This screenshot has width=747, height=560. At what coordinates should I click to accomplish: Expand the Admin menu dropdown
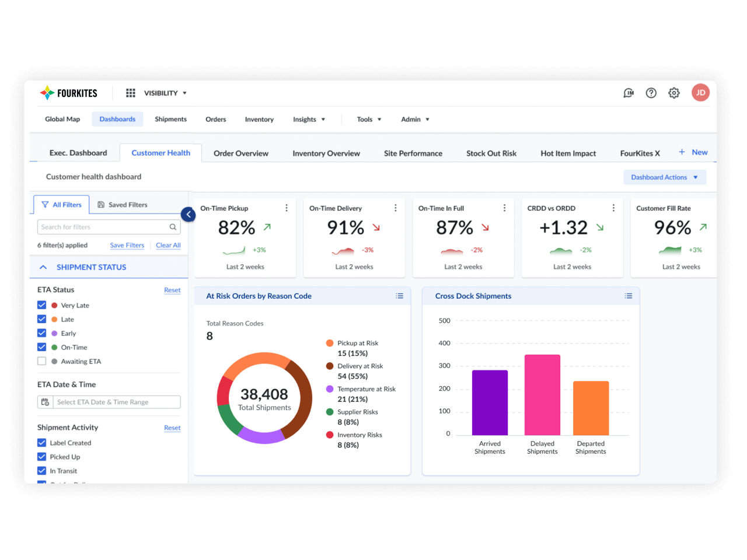(416, 119)
